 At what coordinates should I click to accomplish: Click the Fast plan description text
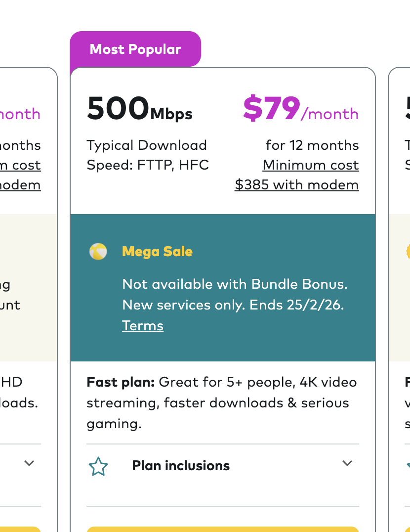pyautogui.click(x=221, y=402)
